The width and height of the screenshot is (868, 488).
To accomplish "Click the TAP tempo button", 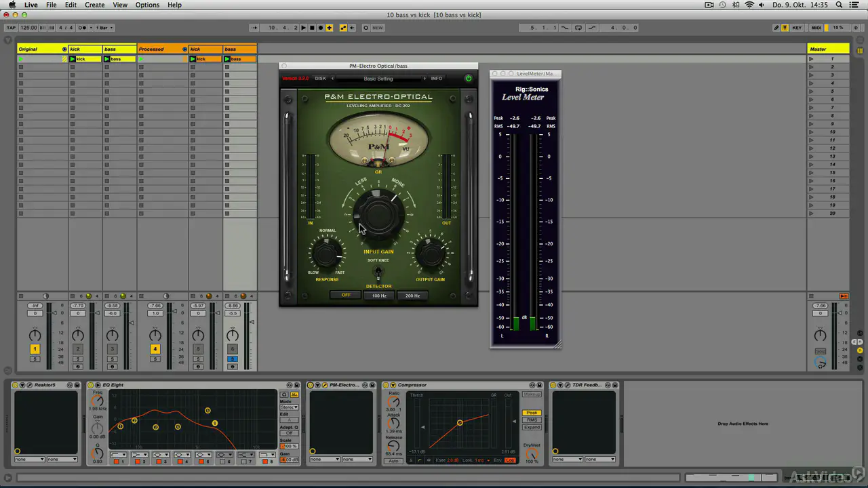I will (11, 28).
